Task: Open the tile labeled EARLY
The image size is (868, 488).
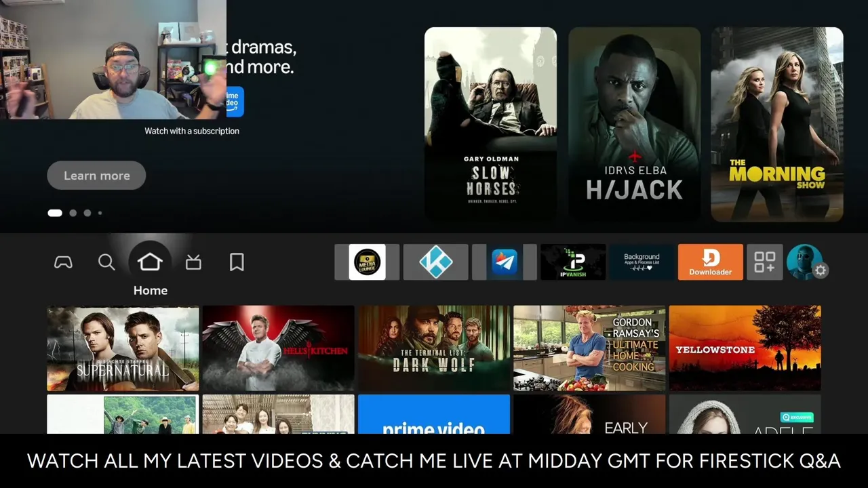Action: 589,414
